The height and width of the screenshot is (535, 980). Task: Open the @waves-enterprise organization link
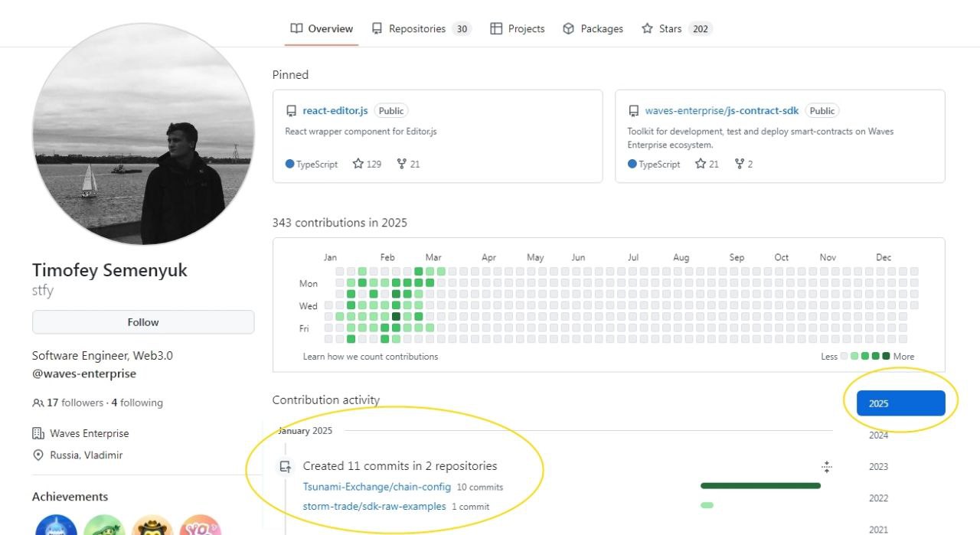click(84, 374)
